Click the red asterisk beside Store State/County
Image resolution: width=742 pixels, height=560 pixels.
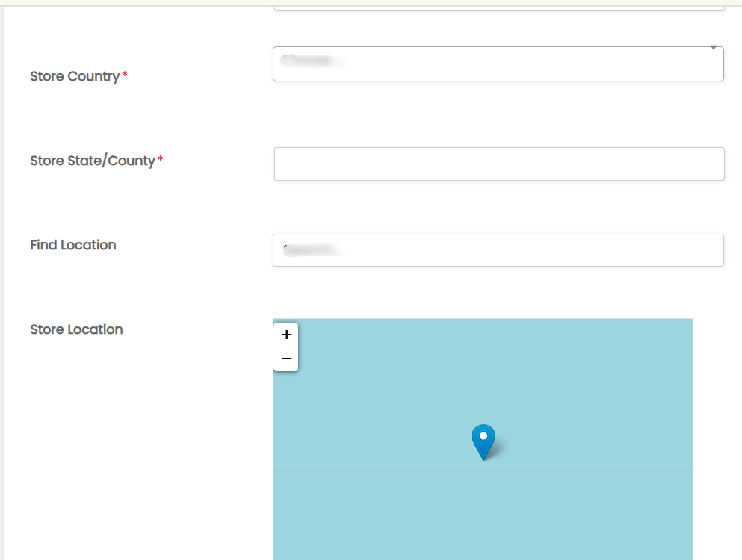click(x=160, y=160)
